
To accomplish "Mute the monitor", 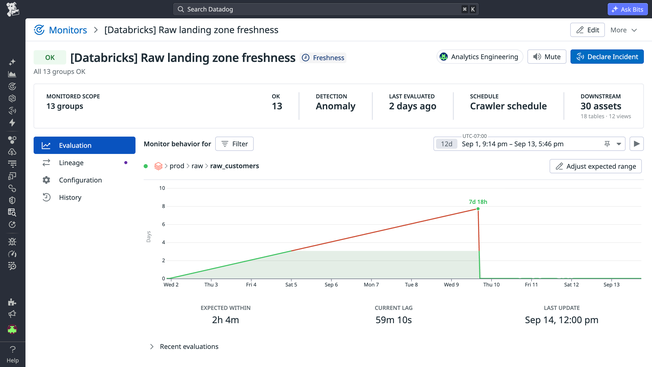I will tap(547, 57).
